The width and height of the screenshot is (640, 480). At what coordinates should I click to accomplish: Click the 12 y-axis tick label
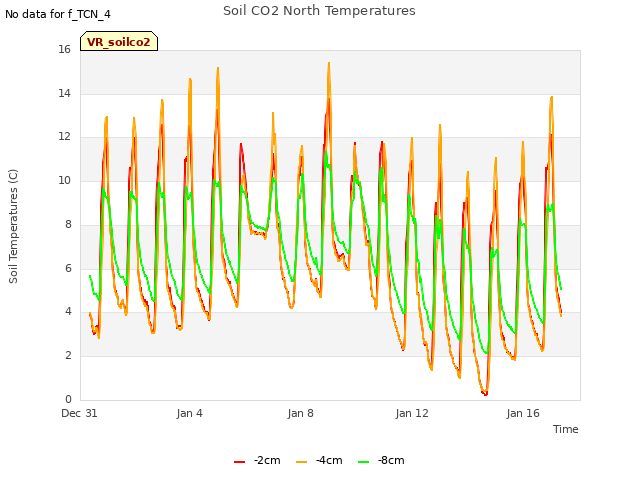(x=64, y=137)
